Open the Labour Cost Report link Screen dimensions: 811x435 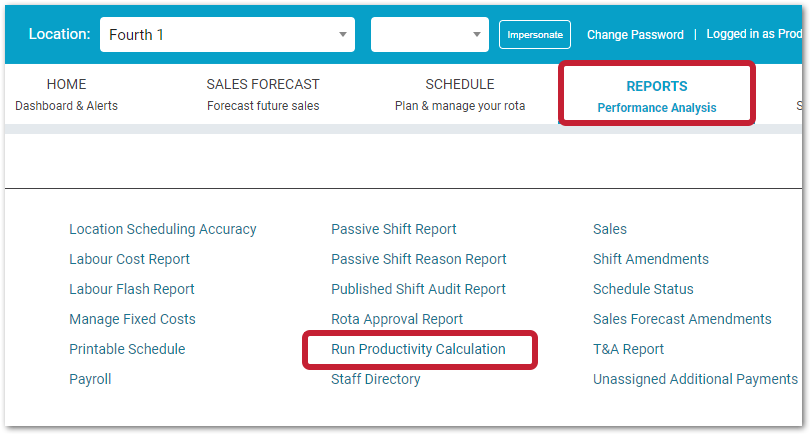coord(129,259)
